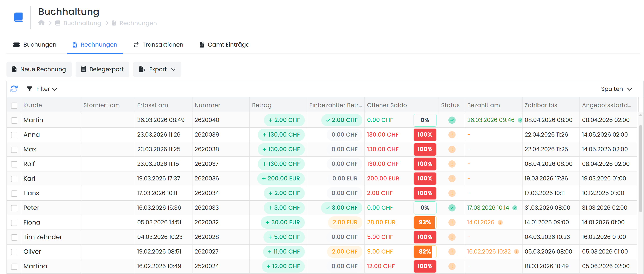The width and height of the screenshot is (644, 274).
Task: Click Fiona's 93% open balance bar
Action: 425,222
